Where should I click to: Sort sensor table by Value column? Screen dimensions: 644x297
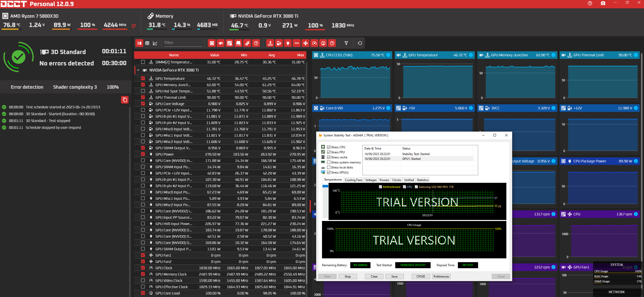[214, 55]
